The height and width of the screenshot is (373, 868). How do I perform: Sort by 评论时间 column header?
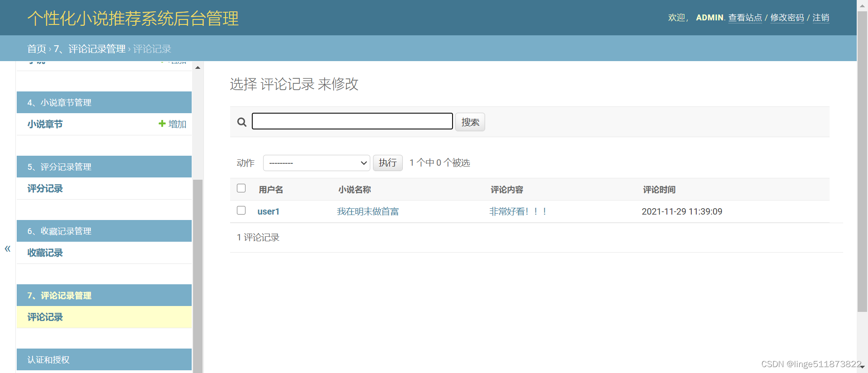(x=659, y=190)
